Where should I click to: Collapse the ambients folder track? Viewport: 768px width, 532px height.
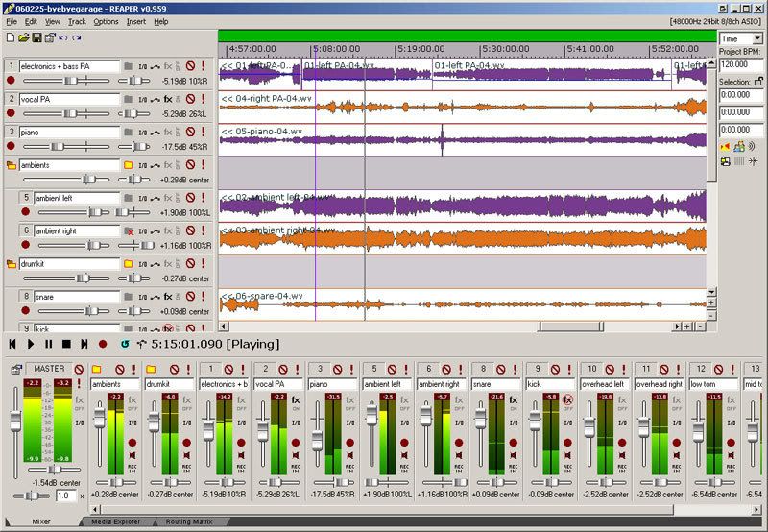(x=12, y=165)
